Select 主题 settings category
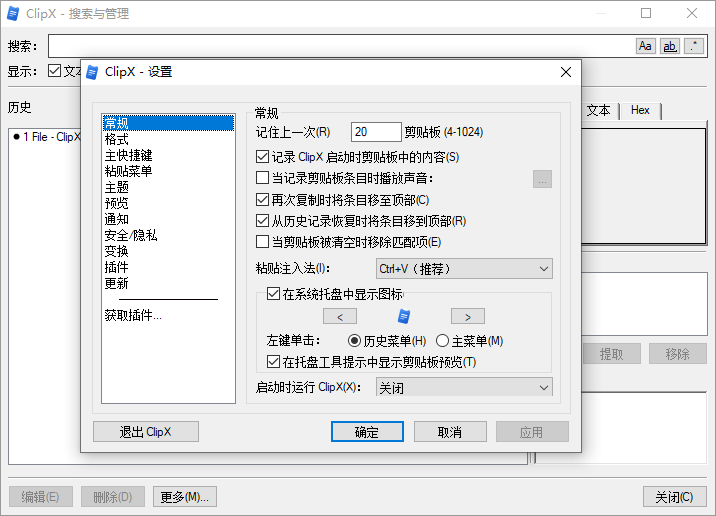 [168, 187]
